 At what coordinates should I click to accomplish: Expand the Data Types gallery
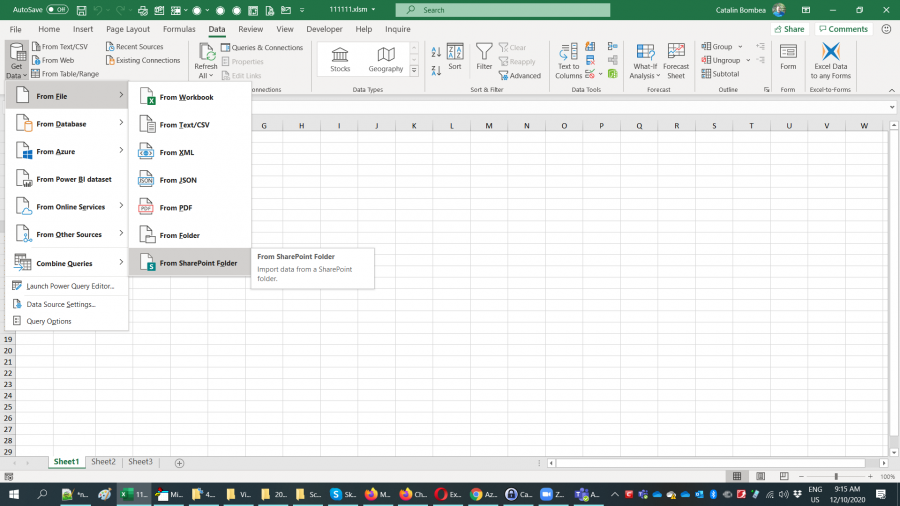pos(414,71)
